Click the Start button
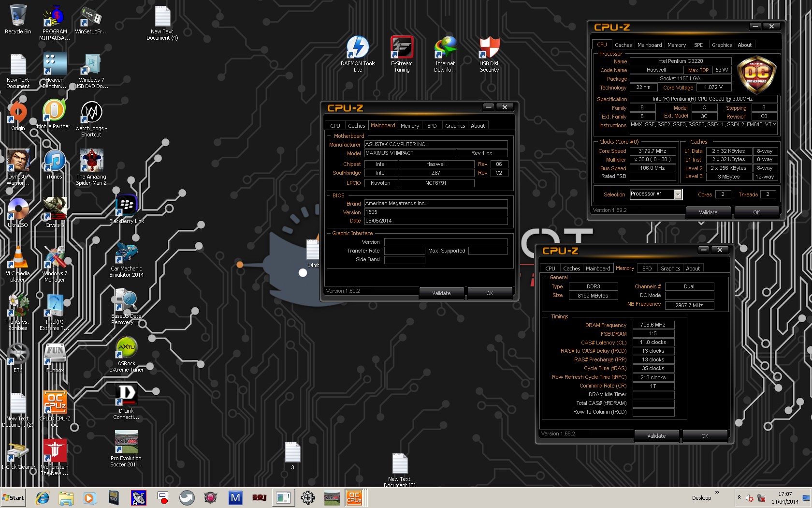 [14, 497]
